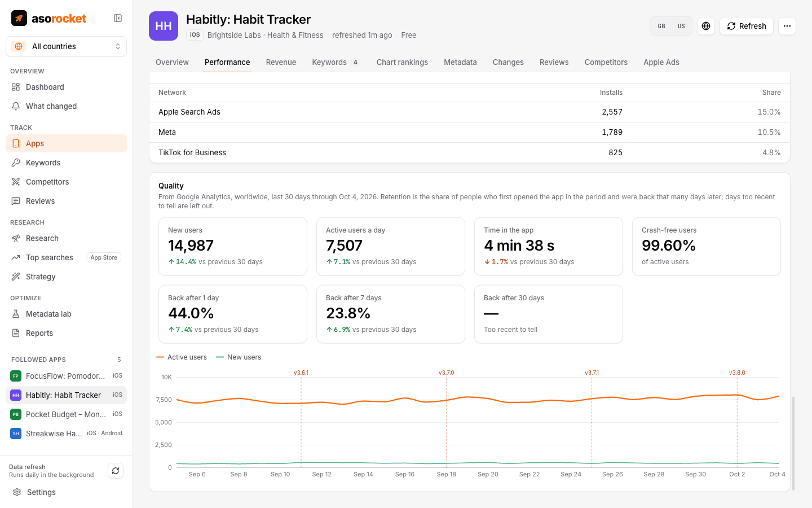
Task: Click the New users 14,987 card
Action: point(233,246)
